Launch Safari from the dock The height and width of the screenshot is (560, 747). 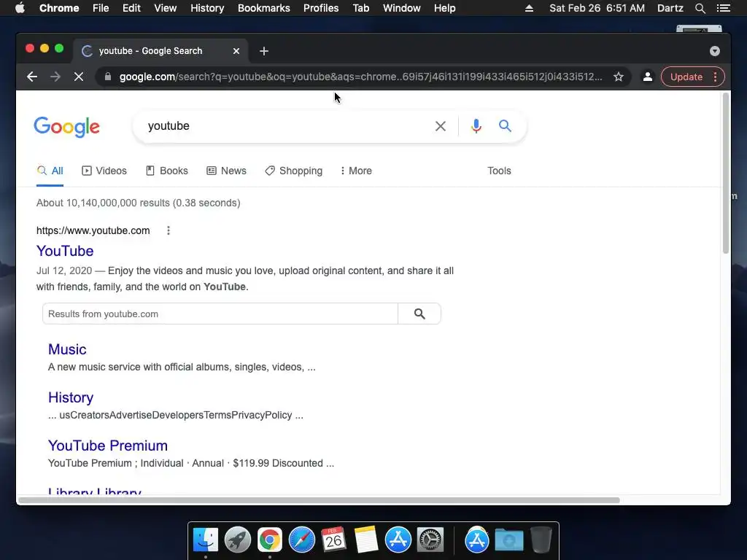click(x=301, y=540)
